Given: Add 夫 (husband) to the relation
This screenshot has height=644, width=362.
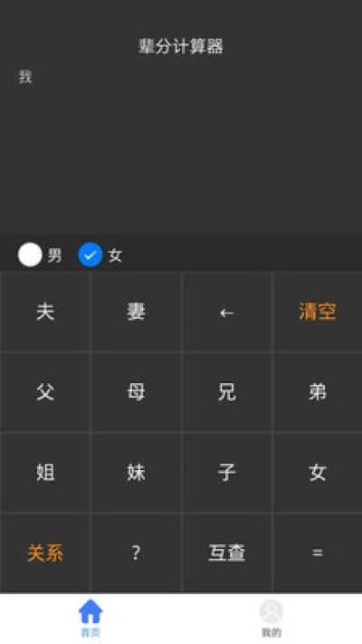Looking at the screenshot, I should click(x=45, y=312).
